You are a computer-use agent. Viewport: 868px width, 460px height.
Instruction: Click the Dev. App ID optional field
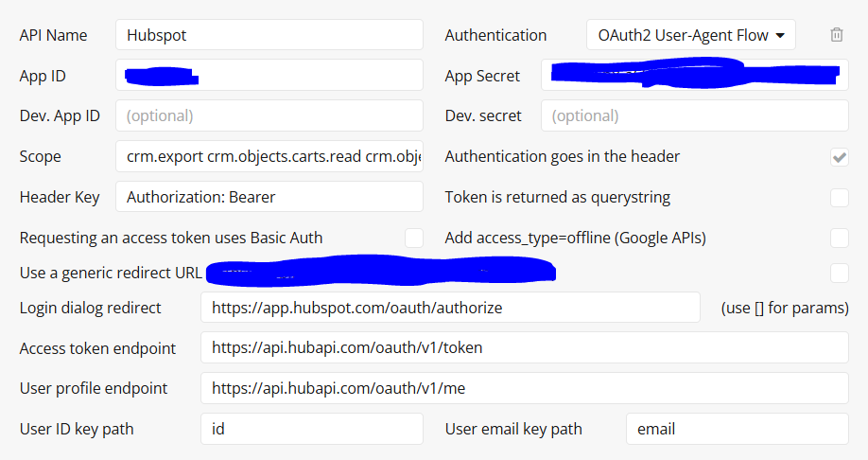(x=269, y=115)
